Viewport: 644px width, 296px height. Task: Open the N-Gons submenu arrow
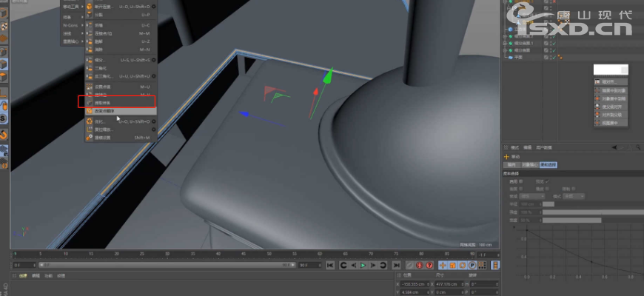coord(81,24)
